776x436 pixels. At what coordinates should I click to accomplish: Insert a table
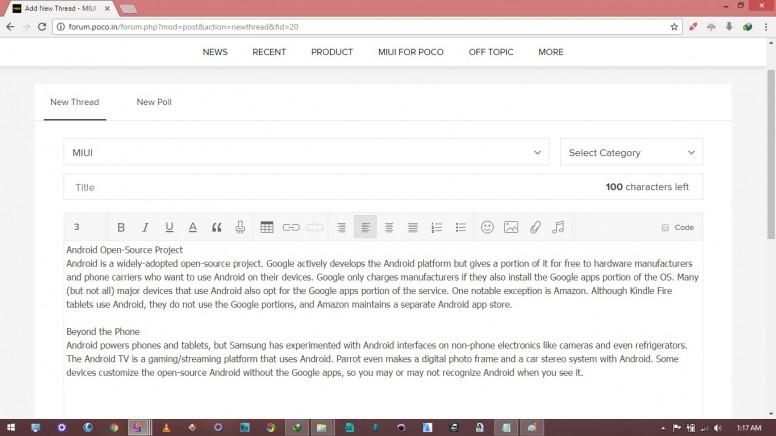[267, 227]
